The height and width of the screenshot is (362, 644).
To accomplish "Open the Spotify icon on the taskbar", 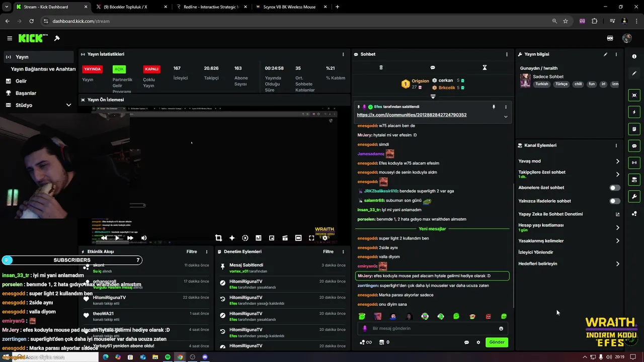I will click(168, 357).
